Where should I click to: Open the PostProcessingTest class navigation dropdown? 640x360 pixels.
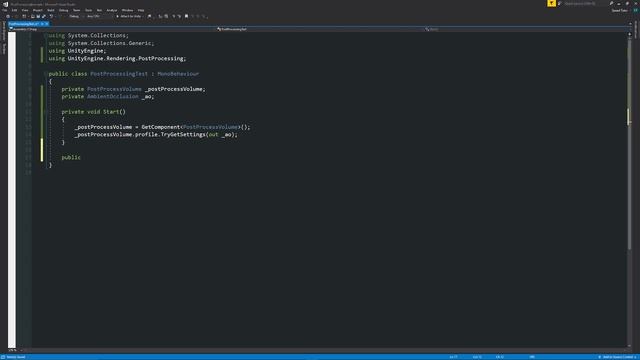point(320,29)
